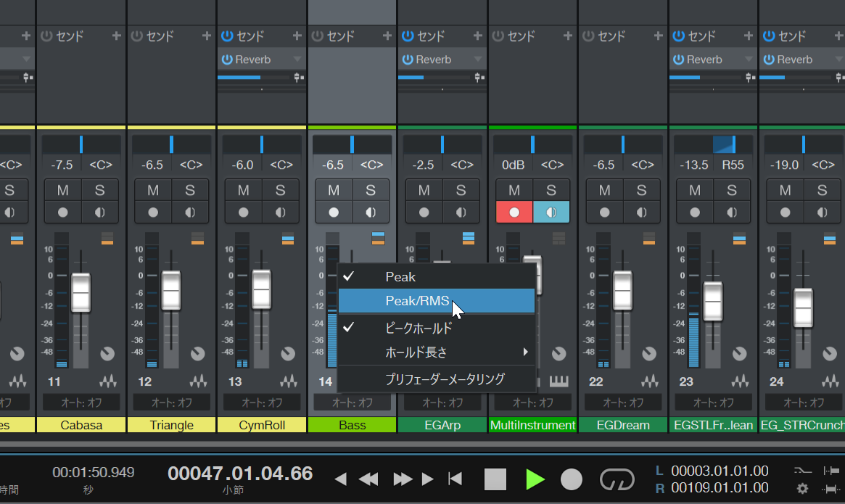
Task: Select the Bass channel name label
Action: tap(353, 425)
